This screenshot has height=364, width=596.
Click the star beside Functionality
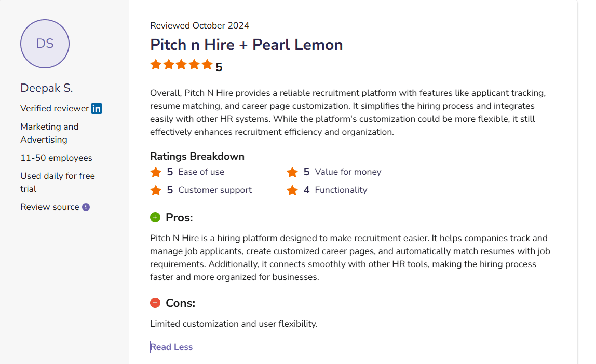[292, 190]
